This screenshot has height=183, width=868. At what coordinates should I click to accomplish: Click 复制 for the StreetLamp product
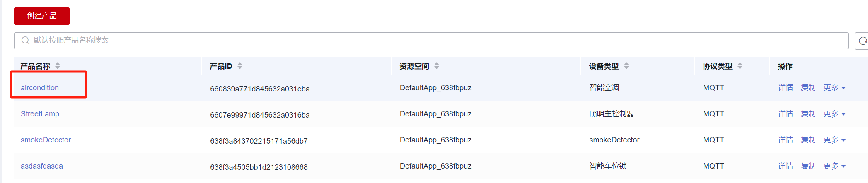point(808,114)
